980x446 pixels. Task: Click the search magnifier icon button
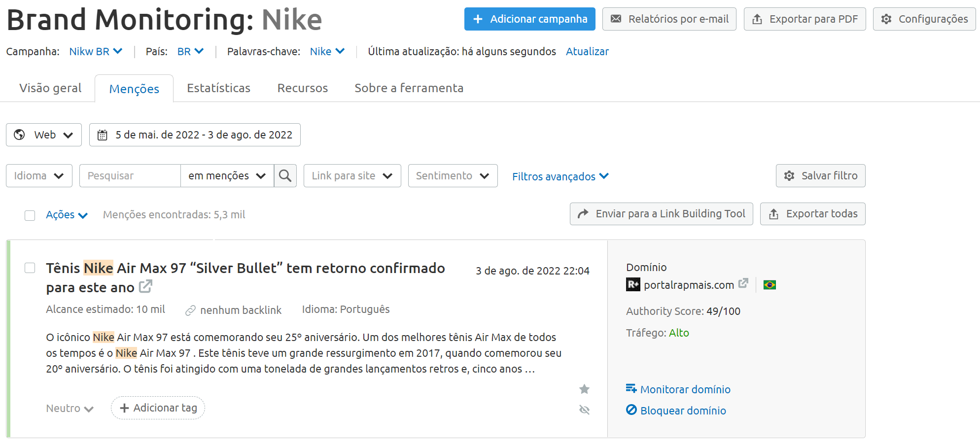tap(285, 176)
